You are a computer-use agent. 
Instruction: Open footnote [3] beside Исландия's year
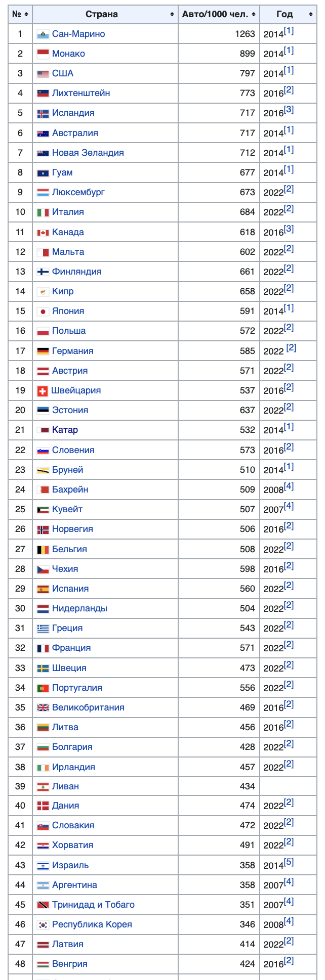pos(289,110)
